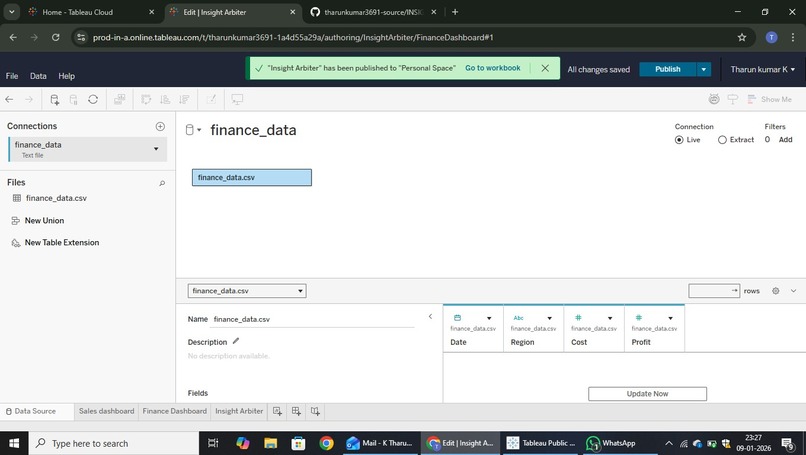Click the Profit column number type icon
806x455 pixels.
[638, 318]
